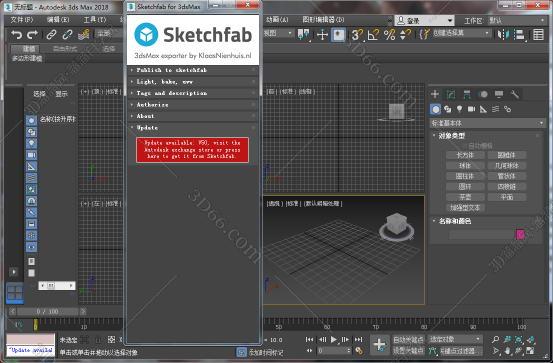Open the Use Pivot Point Center flyout
553x363 pixels.
(303, 35)
